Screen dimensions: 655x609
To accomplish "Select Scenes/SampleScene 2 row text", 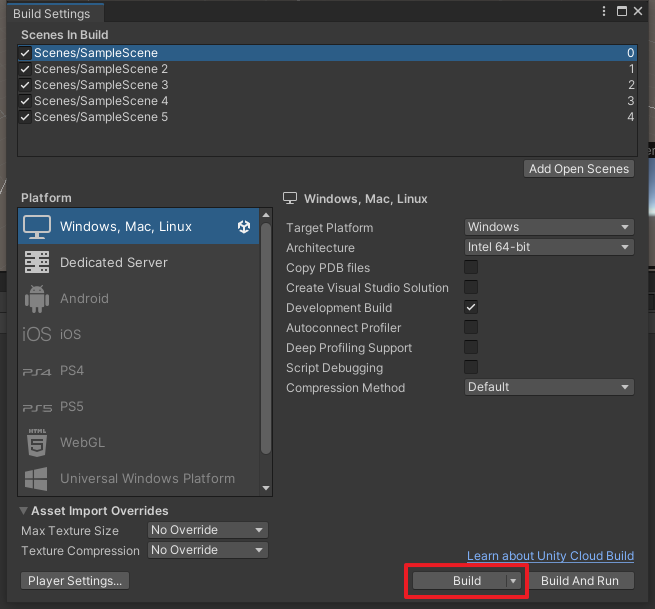I will pyautogui.click(x=101, y=69).
